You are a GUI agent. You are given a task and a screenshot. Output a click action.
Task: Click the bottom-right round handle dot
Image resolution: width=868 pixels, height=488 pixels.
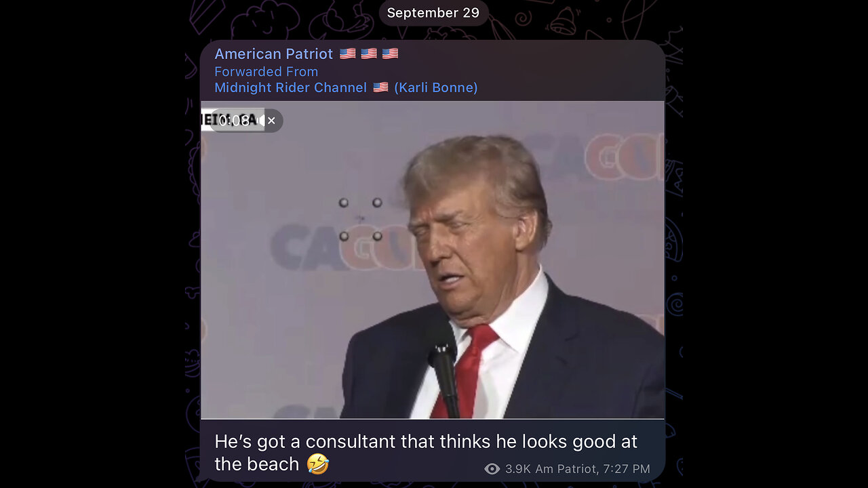point(377,236)
